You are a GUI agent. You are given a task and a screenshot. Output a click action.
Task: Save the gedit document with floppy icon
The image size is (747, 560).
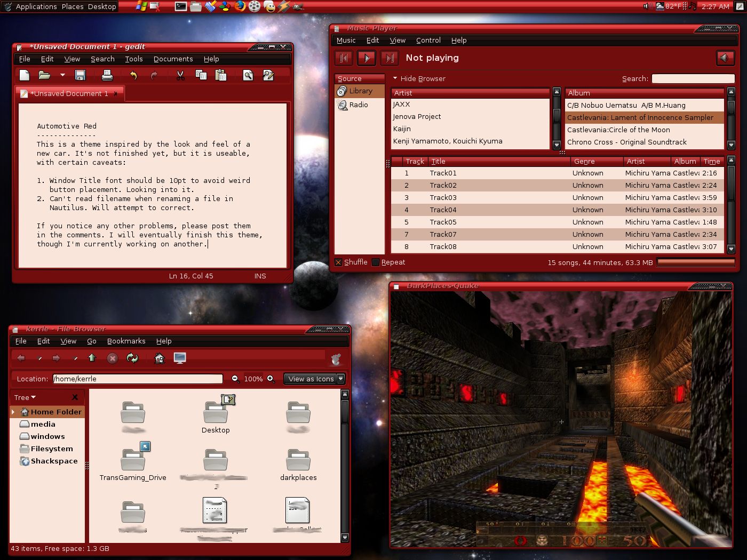pyautogui.click(x=80, y=75)
